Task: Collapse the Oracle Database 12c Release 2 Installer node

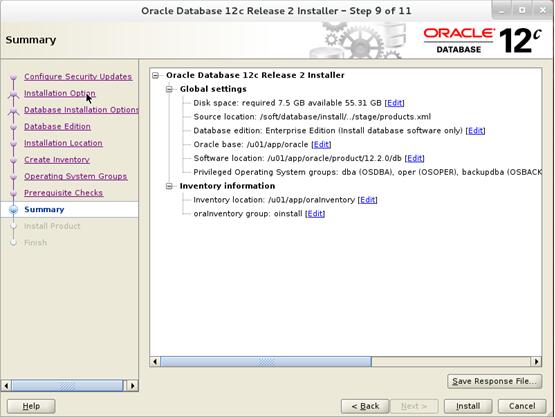Action: [155, 75]
